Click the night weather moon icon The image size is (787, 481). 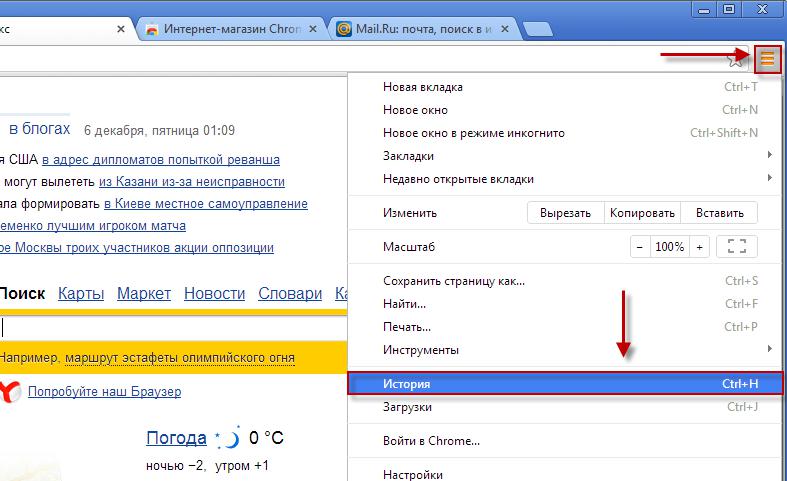click(227, 438)
